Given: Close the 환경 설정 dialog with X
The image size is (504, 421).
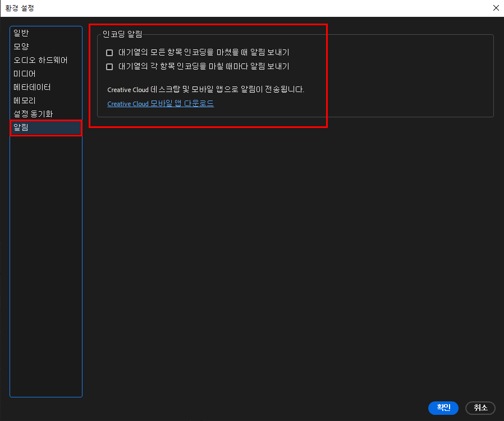Looking at the screenshot, I should click(496, 8).
